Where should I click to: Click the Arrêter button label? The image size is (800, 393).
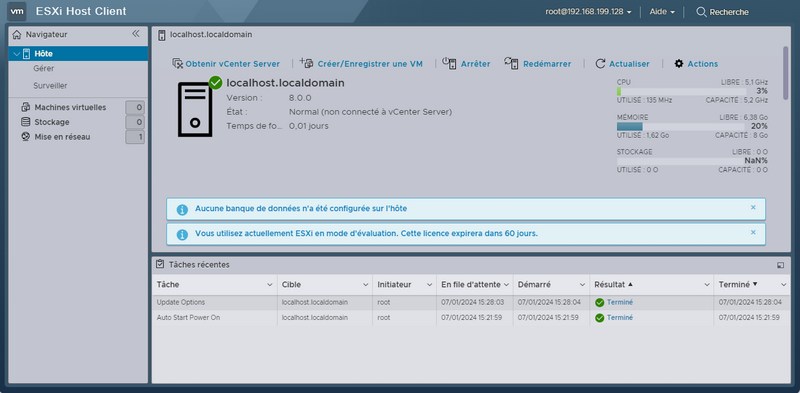pos(475,64)
